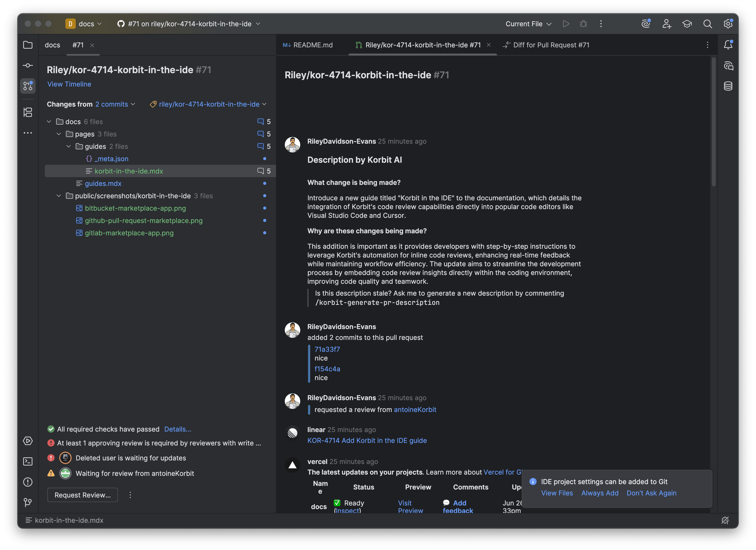Open the docs project dropdown

[x=84, y=24]
